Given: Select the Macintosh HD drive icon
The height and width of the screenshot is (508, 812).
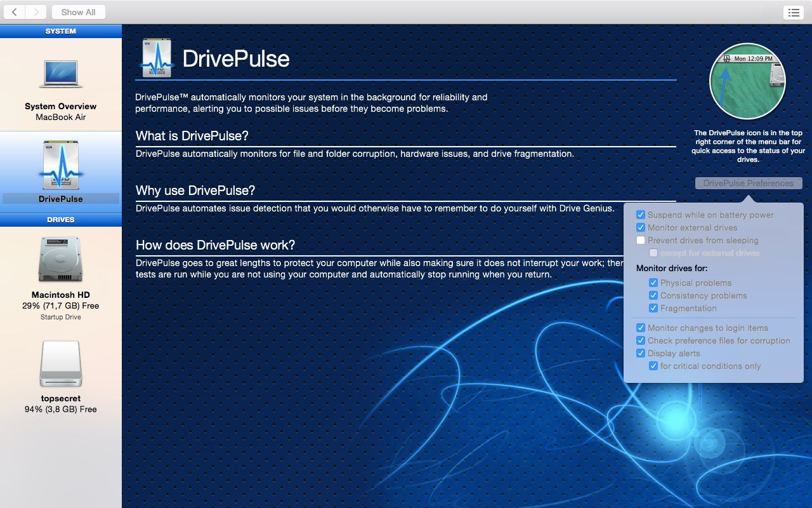Looking at the screenshot, I should (60, 260).
